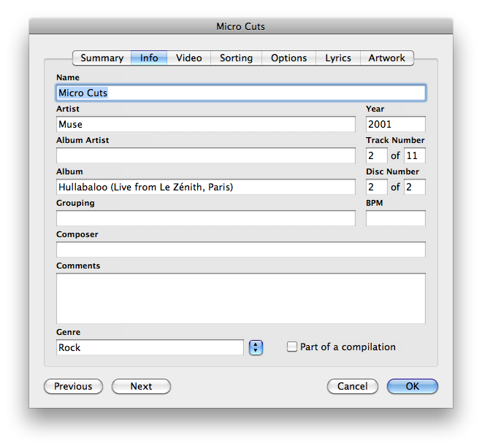Click the Album field with Hullabaloo

pos(206,187)
